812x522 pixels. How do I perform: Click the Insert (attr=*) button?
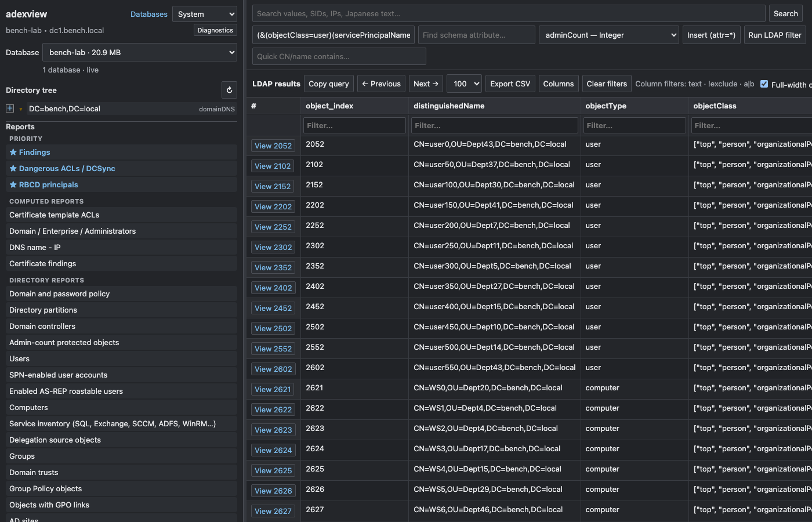(x=711, y=35)
